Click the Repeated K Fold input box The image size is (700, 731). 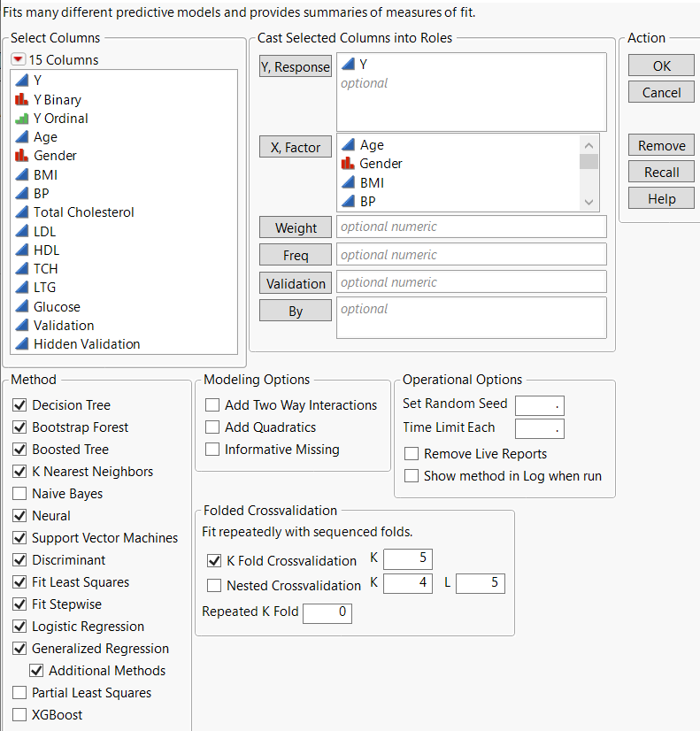tap(327, 612)
